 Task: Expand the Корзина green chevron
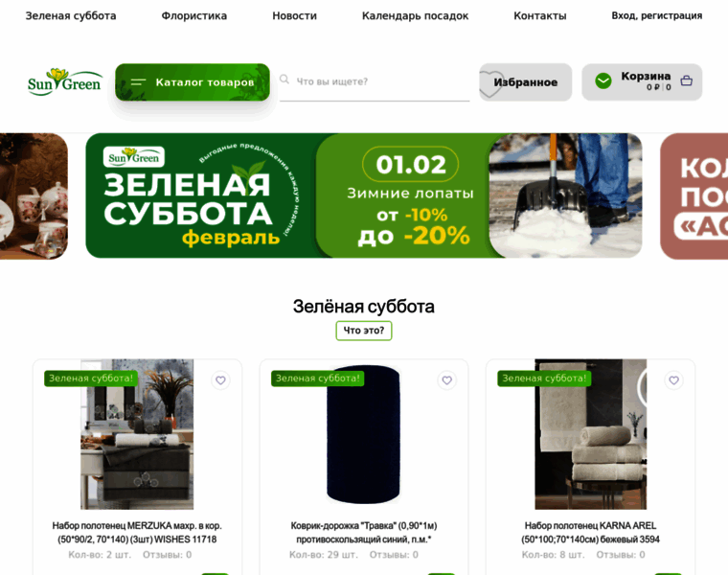[603, 81]
